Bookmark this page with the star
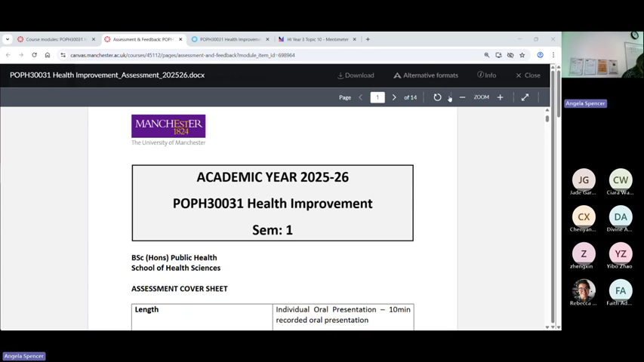The width and height of the screenshot is (644, 362). 522,55
